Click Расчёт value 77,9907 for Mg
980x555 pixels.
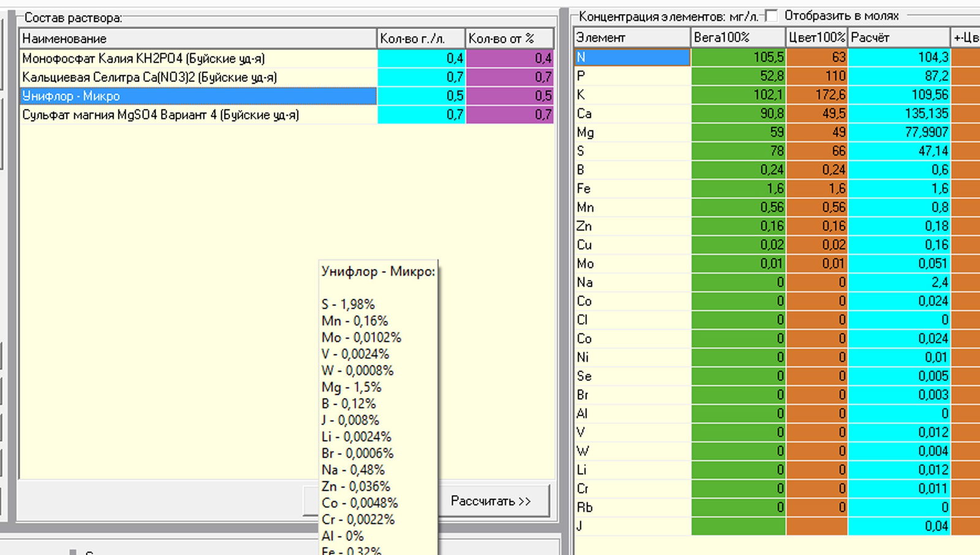click(x=899, y=132)
